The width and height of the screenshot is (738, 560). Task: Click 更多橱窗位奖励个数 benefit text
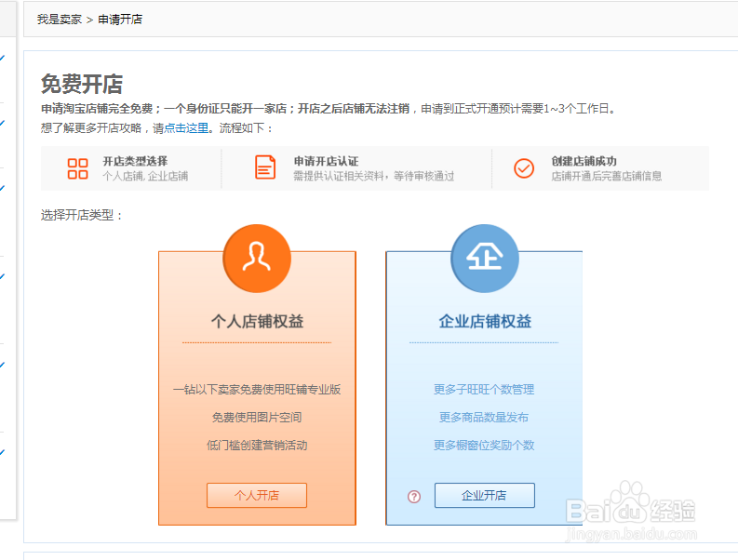click(484, 446)
